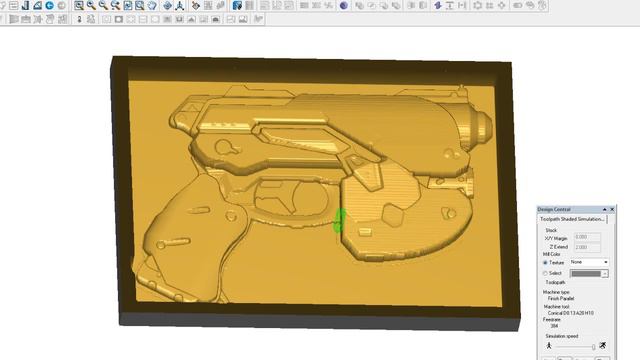Click the zoom window magnifier icon
The image size is (640, 360).
pyautogui.click(x=79, y=6)
